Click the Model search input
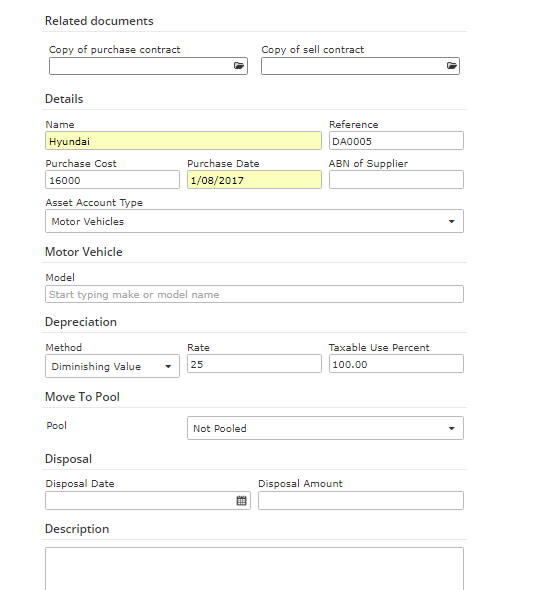 [254, 294]
